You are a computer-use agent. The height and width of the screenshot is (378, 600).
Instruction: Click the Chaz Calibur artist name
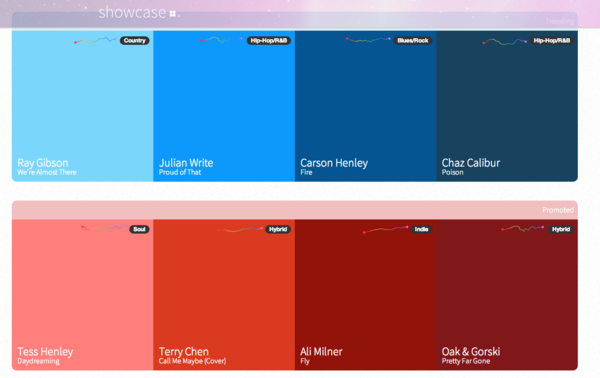pos(471,163)
